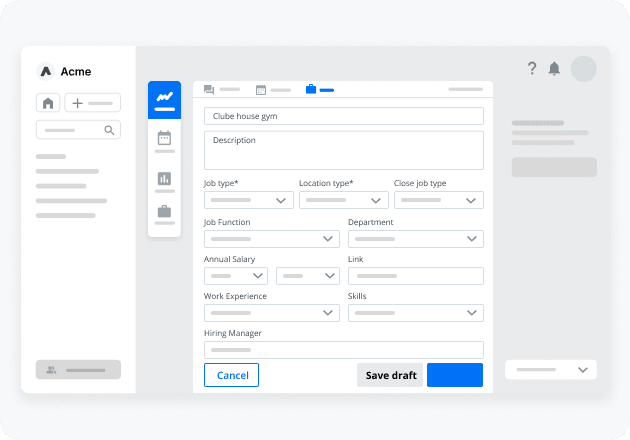
Task: Open the second Annual Salary dropdown
Action: click(x=308, y=276)
